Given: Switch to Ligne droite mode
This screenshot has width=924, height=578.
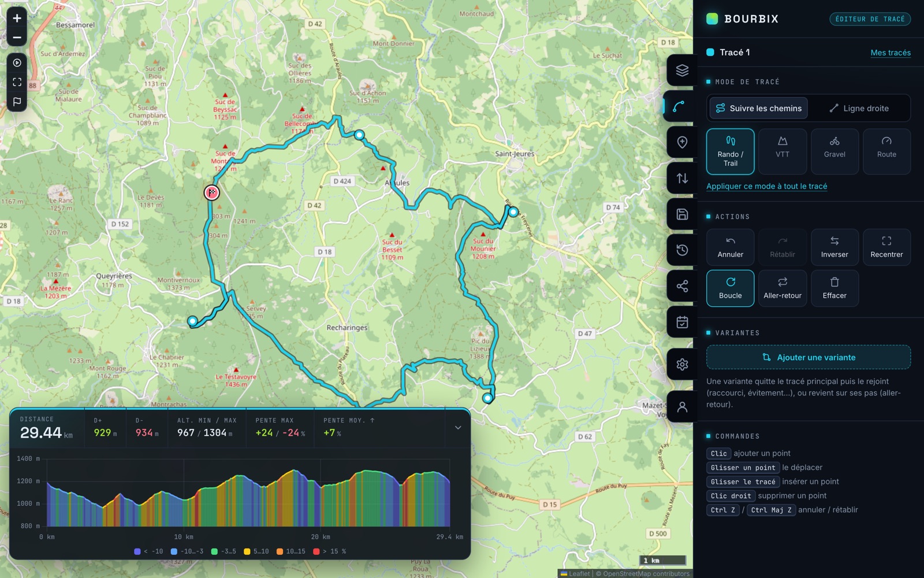Looking at the screenshot, I should coord(859,108).
